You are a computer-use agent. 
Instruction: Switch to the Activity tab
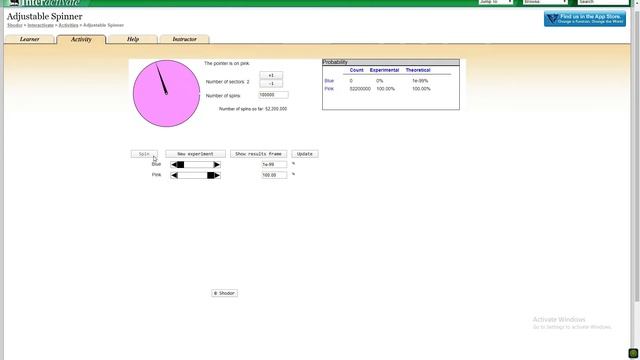coord(81,39)
